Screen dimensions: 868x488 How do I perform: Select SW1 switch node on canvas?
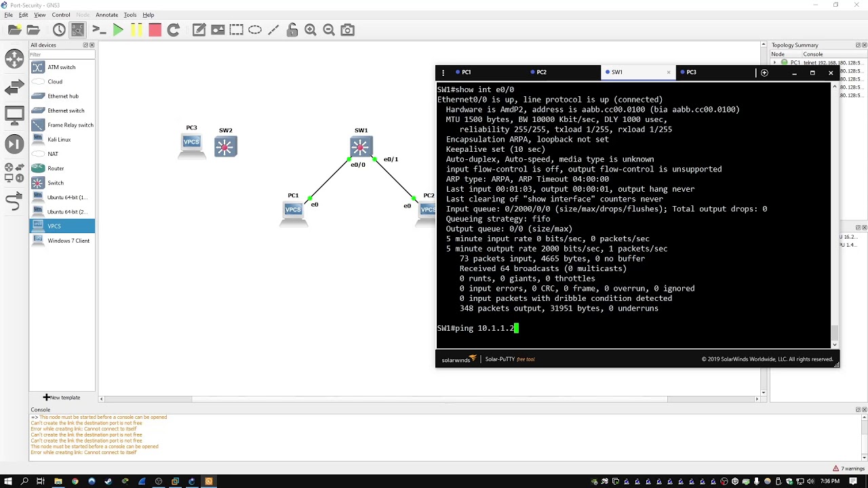pos(361,146)
